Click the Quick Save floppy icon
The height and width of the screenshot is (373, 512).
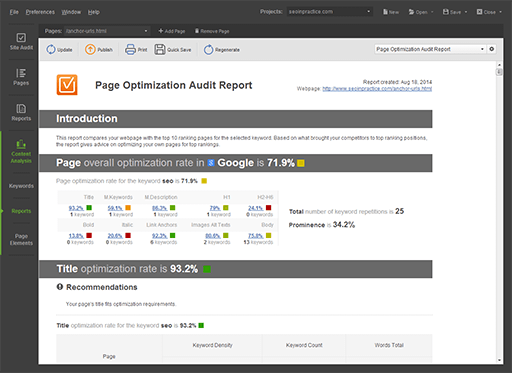160,49
